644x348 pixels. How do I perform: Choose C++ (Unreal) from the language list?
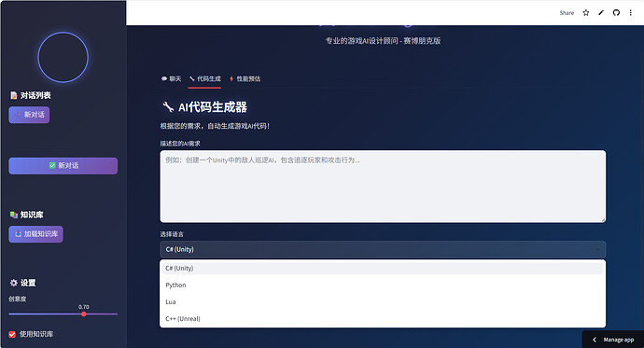pyautogui.click(x=383, y=319)
